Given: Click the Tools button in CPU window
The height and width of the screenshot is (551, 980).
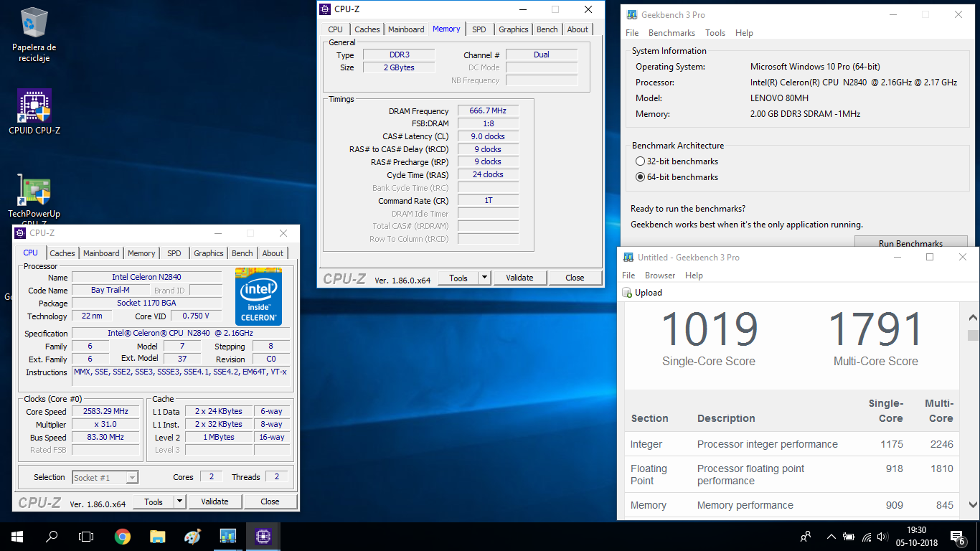Looking at the screenshot, I should (x=154, y=501).
